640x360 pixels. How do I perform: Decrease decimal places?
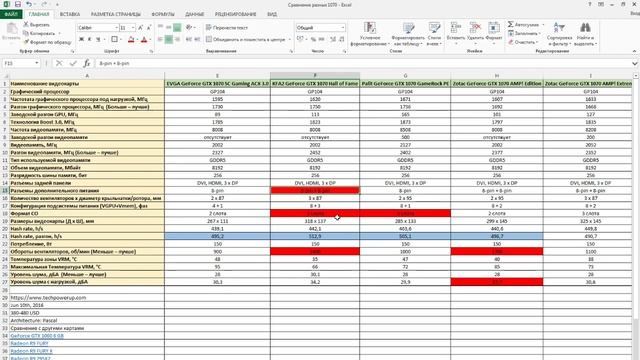tap(342, 40)
